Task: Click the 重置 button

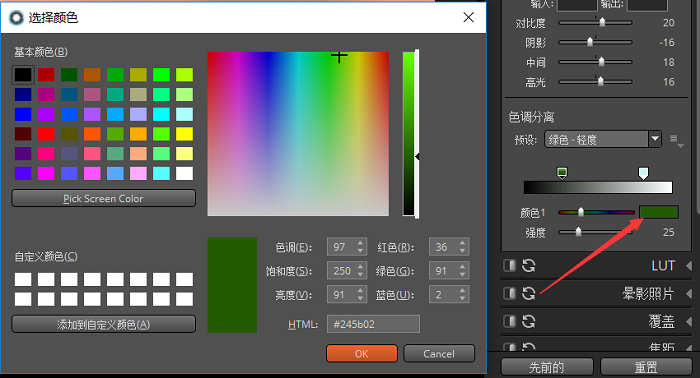Action: (x=646, y=367)
